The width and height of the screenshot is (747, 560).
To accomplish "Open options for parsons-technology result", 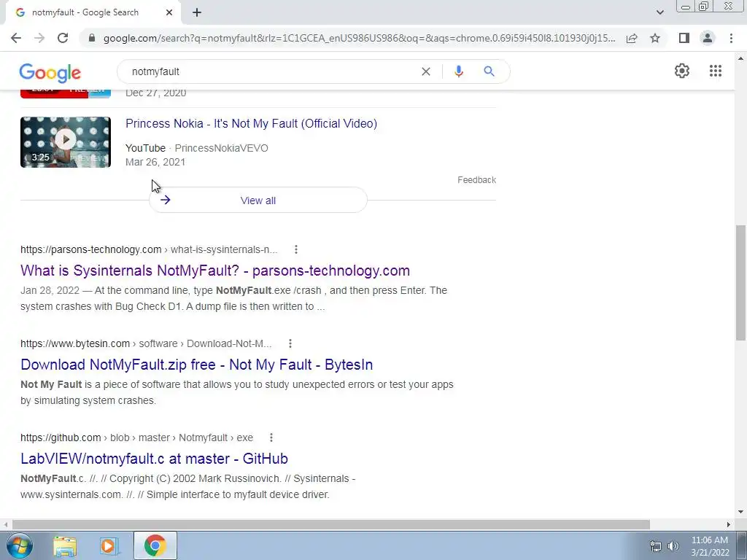I will 296,249.
